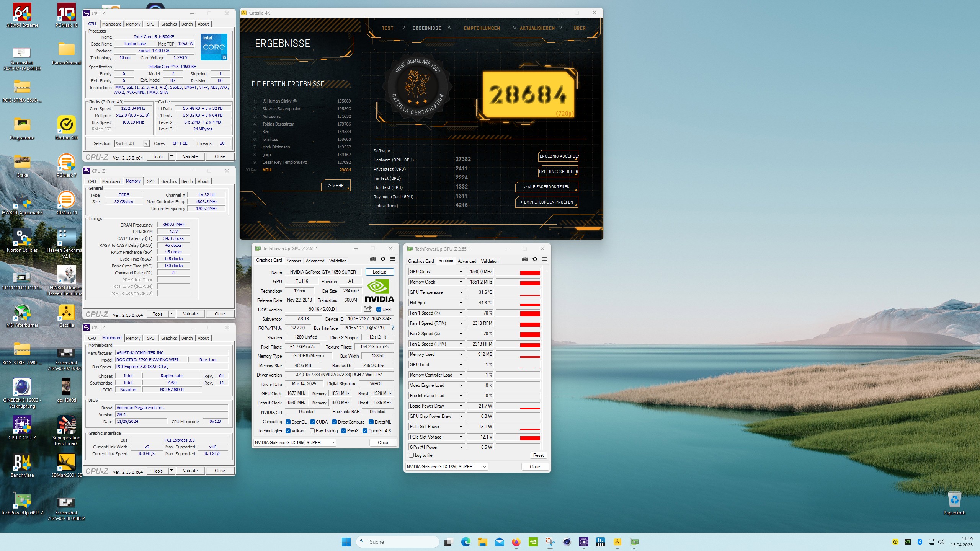Click MEHR button in Catzilla results
980x551 pixels.
[336, 186]
